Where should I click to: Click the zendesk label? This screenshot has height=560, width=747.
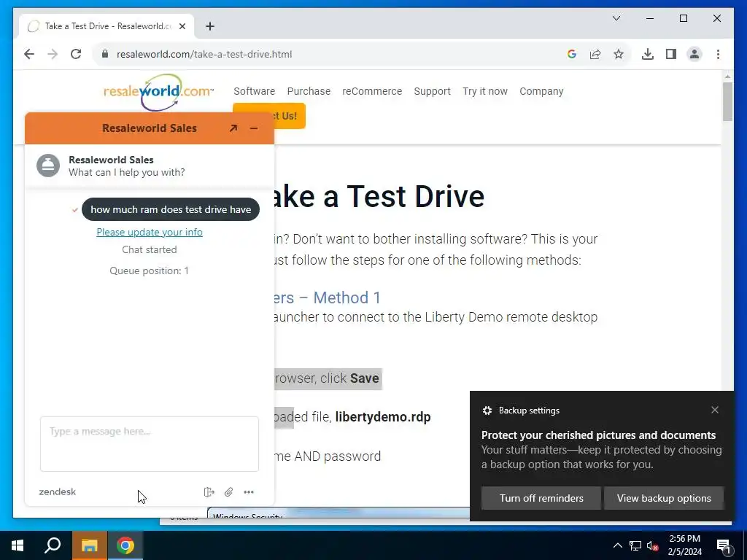click(57, 492)
